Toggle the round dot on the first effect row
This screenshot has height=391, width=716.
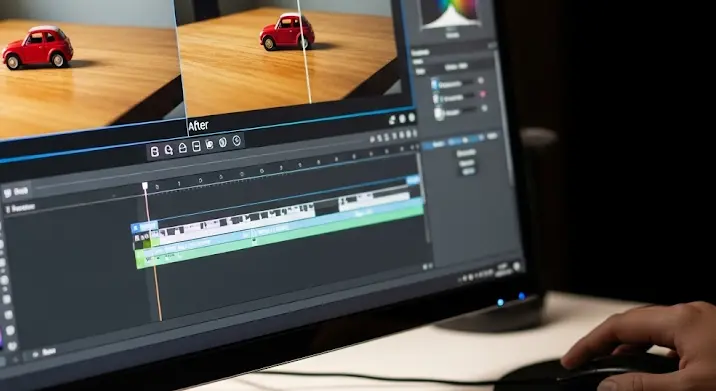coord(480,80)
